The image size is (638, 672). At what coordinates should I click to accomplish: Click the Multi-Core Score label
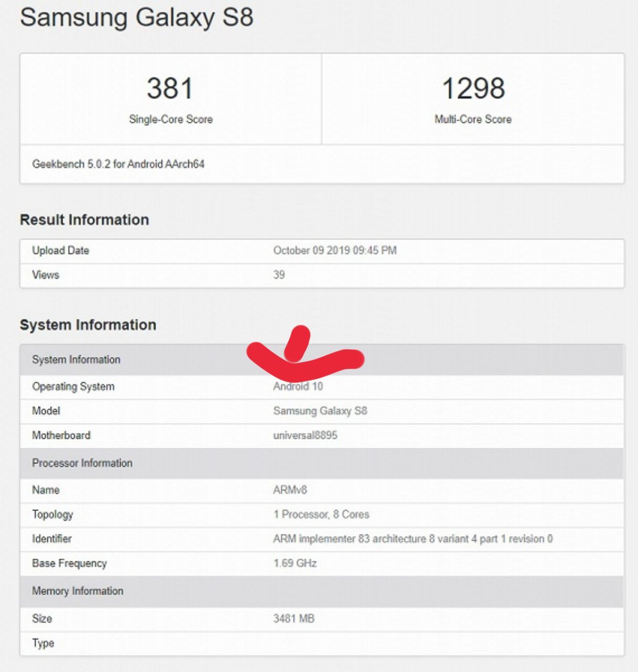[x=473, y=119]
